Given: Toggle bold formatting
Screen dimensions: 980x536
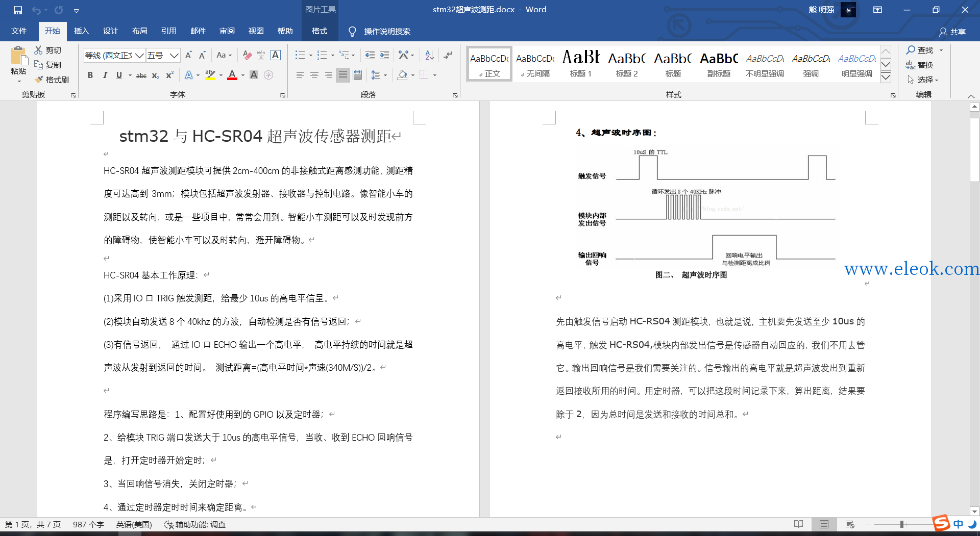Looking at the screenshot, I should pos(90,75).
